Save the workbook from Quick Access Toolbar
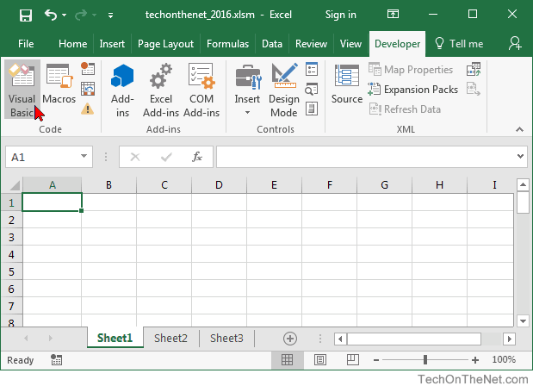Viewport: 533px width, 392px height. pyautogui.click(x=25, y=15)
